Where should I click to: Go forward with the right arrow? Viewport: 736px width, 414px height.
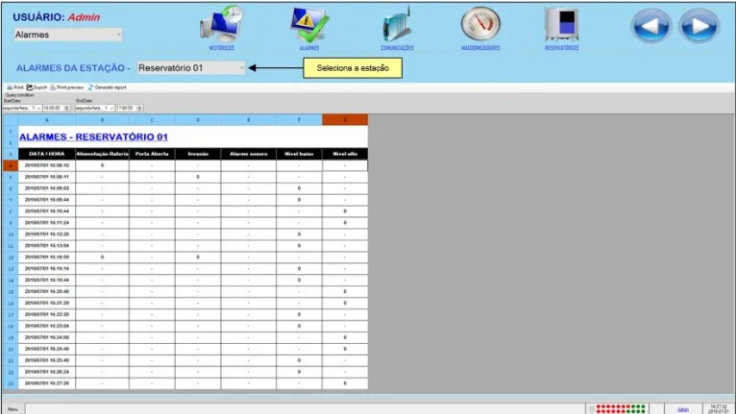(x=699, y=26)
